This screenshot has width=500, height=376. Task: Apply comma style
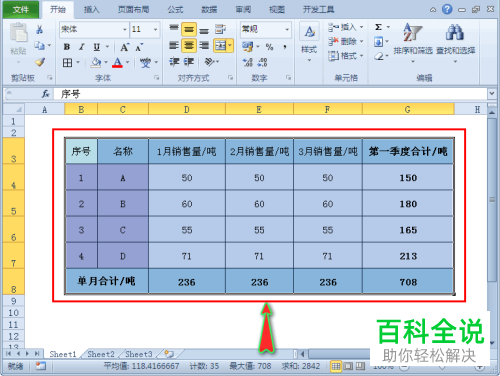(x=285, y=47)
